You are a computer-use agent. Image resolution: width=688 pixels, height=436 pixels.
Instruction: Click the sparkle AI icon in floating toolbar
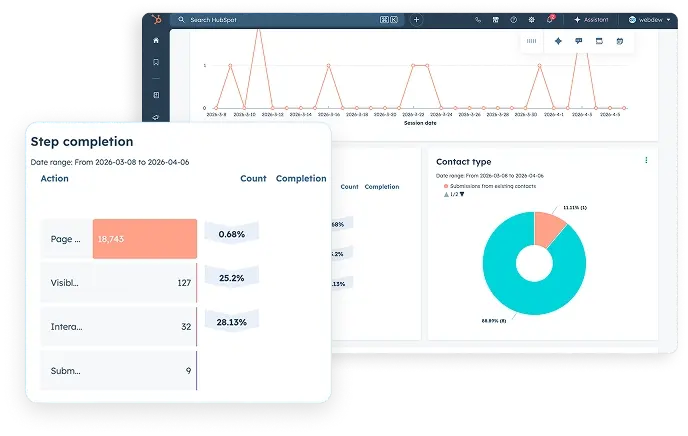558,41
